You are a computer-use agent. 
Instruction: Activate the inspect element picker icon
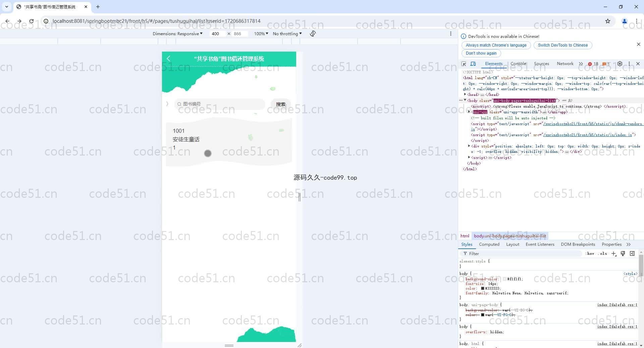[464, 64]
